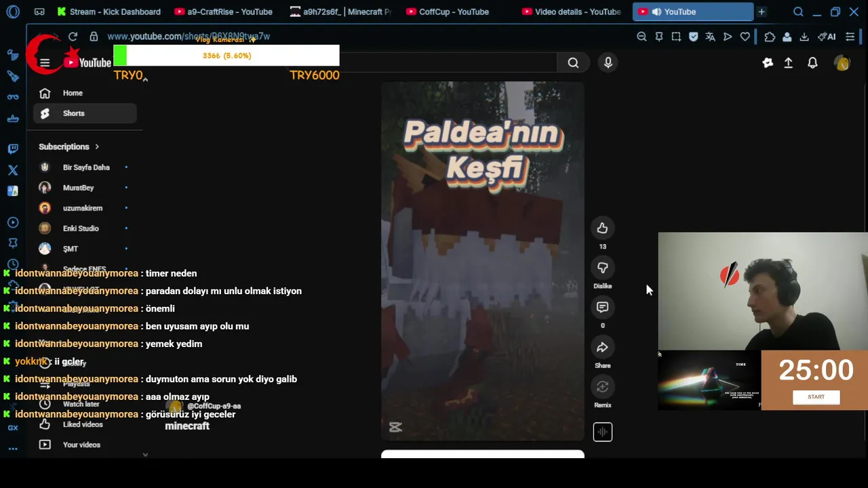Click the site lock security icon
This screenshot has width=868, height=488.
point(94,37)
